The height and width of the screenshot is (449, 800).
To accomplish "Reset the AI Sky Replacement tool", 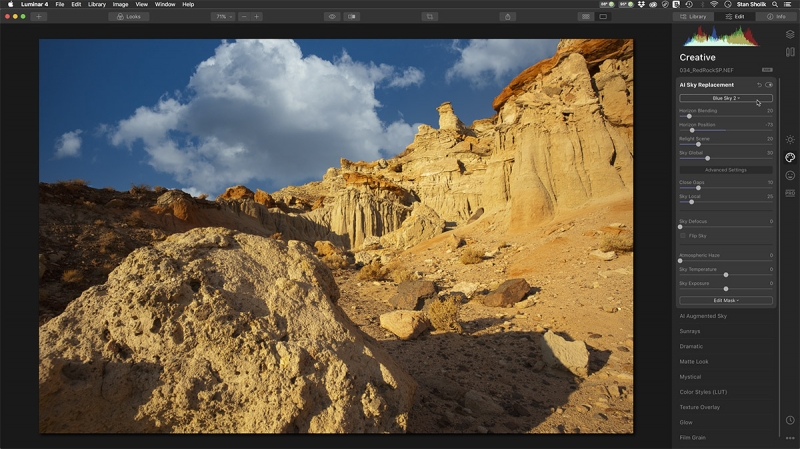I will pos(759,85).
